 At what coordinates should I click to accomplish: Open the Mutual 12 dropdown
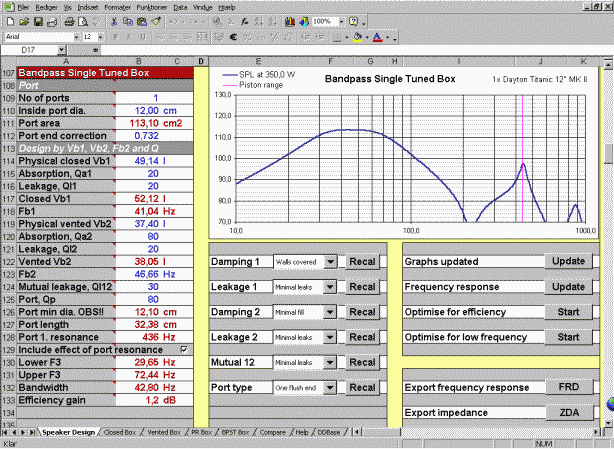click(330, 362)
